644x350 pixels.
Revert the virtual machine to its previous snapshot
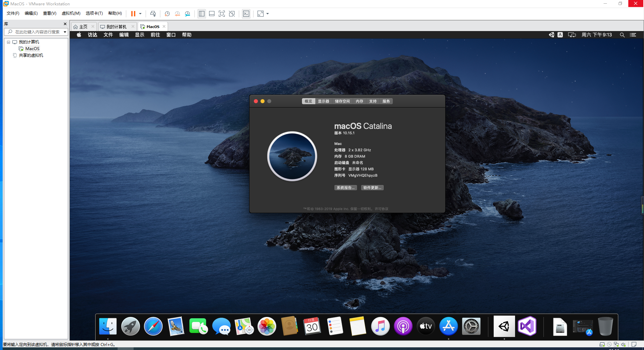[x=177, y=14]
